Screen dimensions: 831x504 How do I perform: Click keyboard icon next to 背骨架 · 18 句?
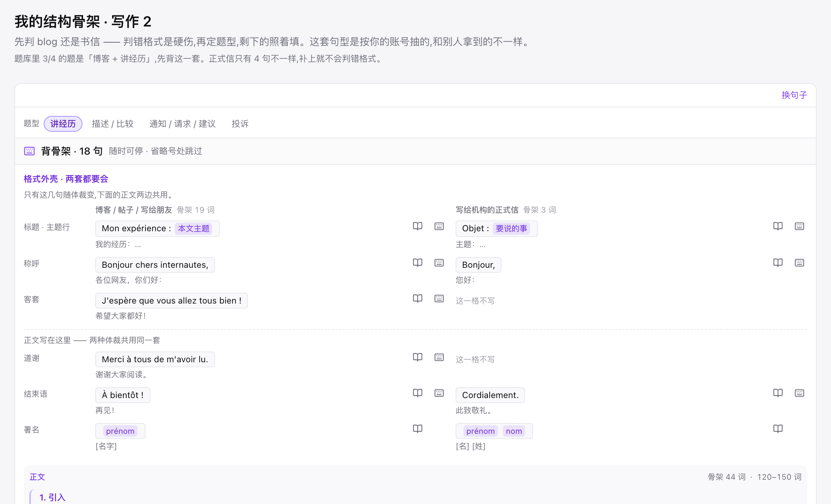pos(29,151)
